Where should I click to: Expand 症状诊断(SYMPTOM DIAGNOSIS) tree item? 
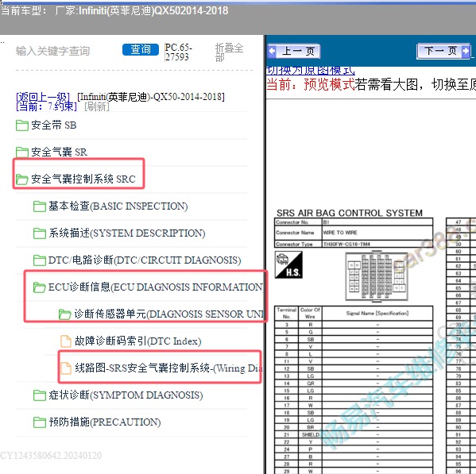(126, 395)
